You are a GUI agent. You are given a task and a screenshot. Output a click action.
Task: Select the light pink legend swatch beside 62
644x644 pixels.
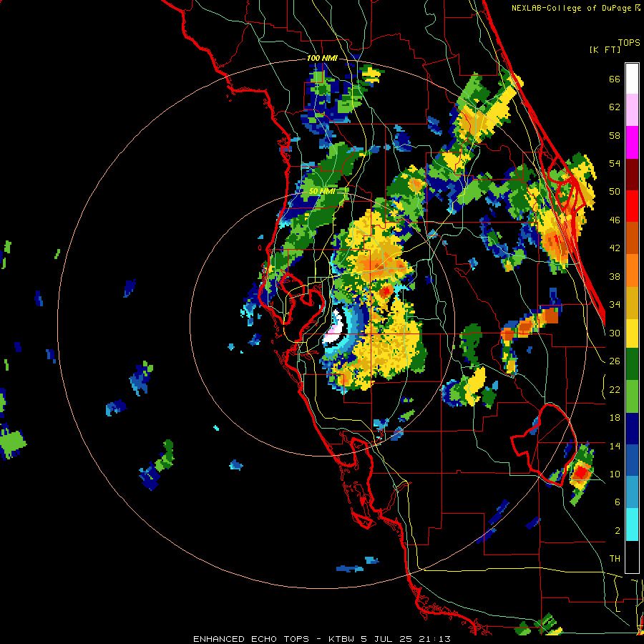click(x=632, y=110)
